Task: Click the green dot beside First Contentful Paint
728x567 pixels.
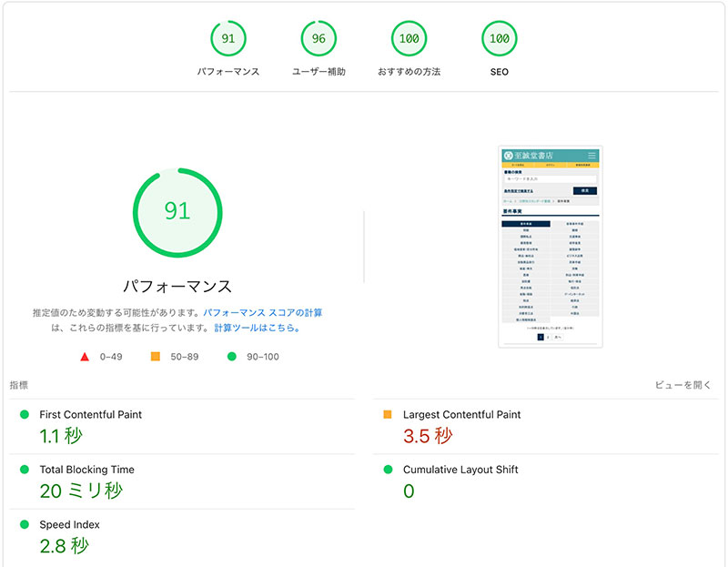Action: [x=25, y=414]
